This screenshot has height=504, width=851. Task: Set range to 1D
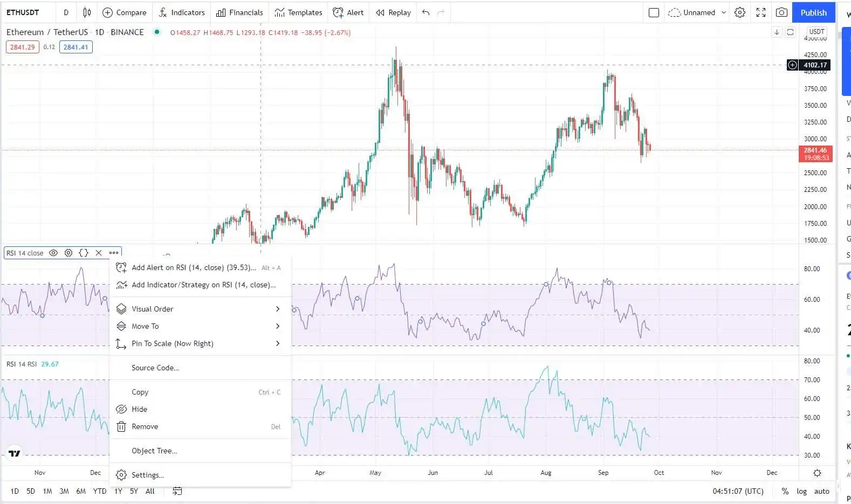point(15,491)
